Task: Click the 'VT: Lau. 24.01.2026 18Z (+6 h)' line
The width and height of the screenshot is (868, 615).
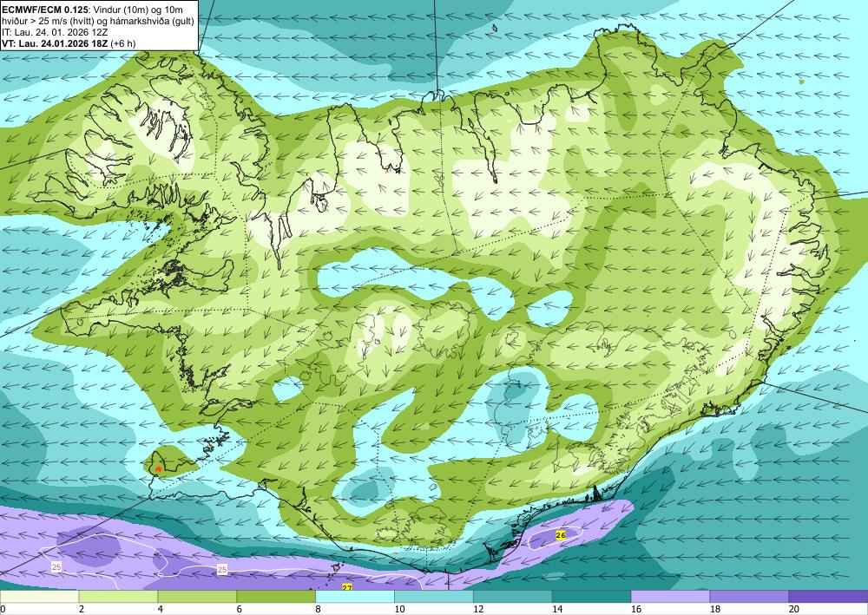Action: click(69, 43)
